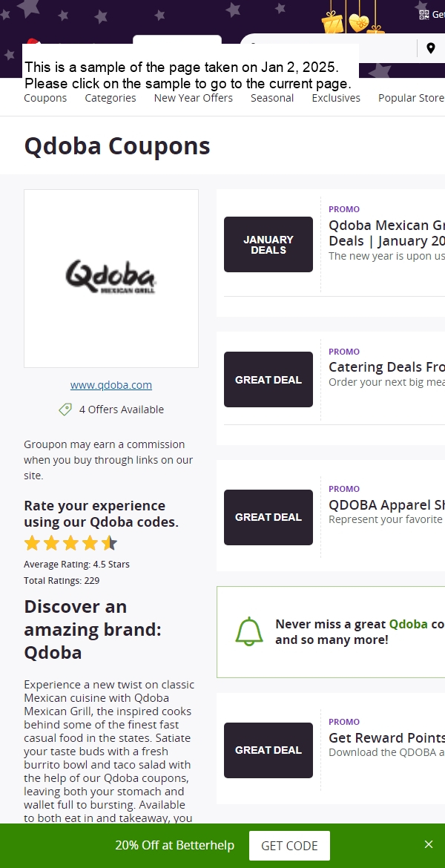The width and height of the screenshot is (445, 868).
Task: Rate with the first star
Action: click(x=33, y=543)
